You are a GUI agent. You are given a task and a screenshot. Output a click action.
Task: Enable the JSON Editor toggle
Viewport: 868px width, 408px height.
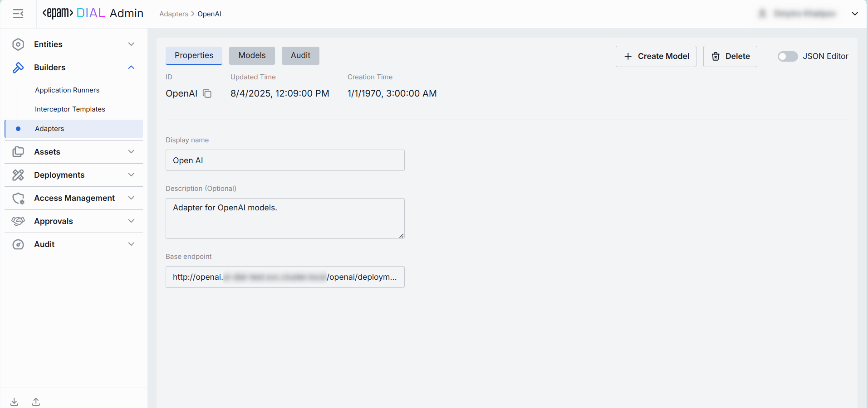click(787, 56)
